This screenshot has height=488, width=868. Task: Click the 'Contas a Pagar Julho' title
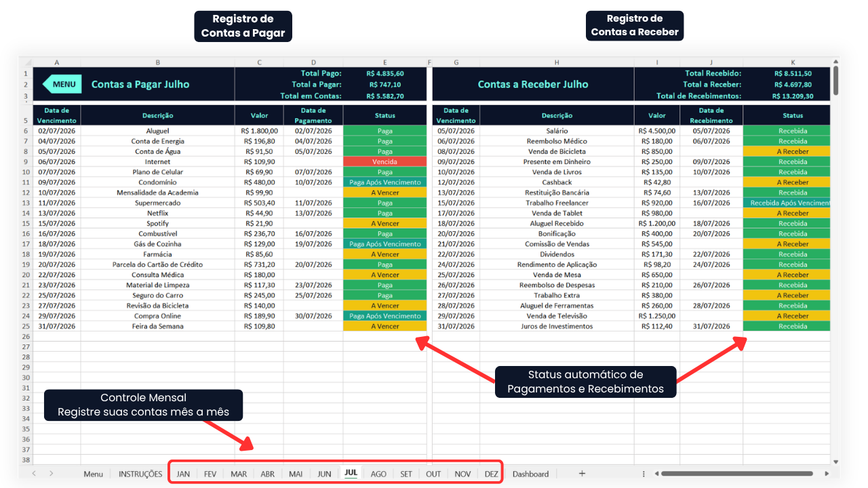[x=140, y=84]
